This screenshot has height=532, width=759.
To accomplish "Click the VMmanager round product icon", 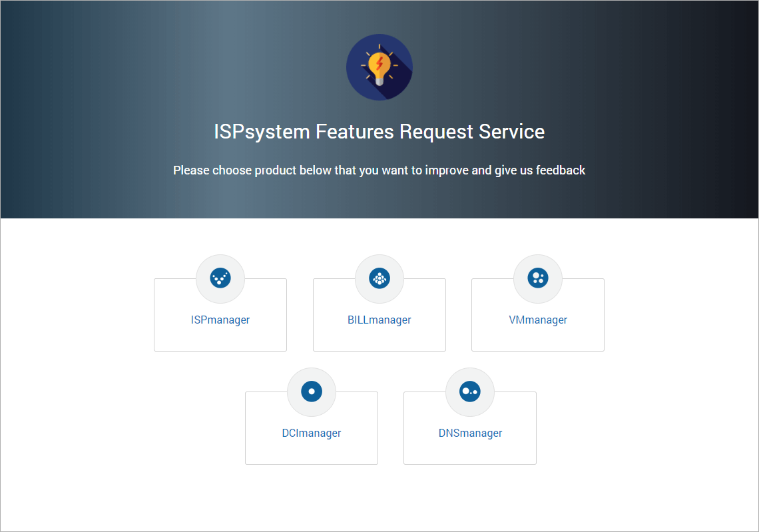I will (538, 278).
